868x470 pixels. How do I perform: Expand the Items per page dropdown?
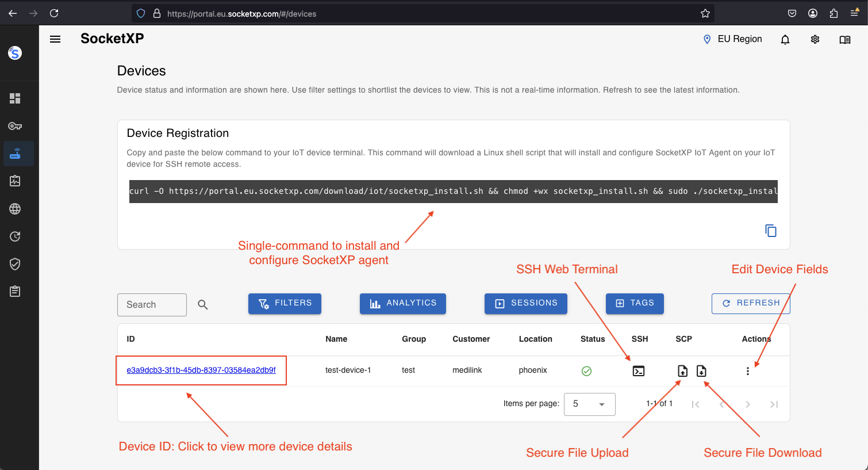[589, 404]
